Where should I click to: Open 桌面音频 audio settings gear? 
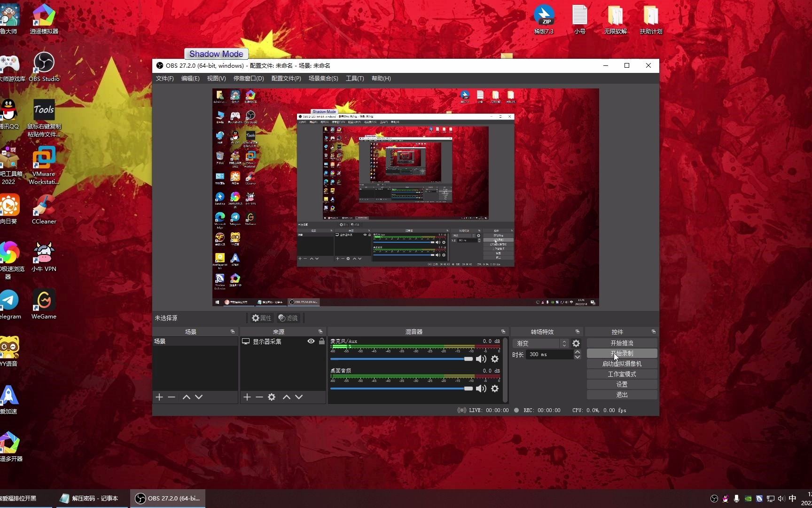coord(495,389)
